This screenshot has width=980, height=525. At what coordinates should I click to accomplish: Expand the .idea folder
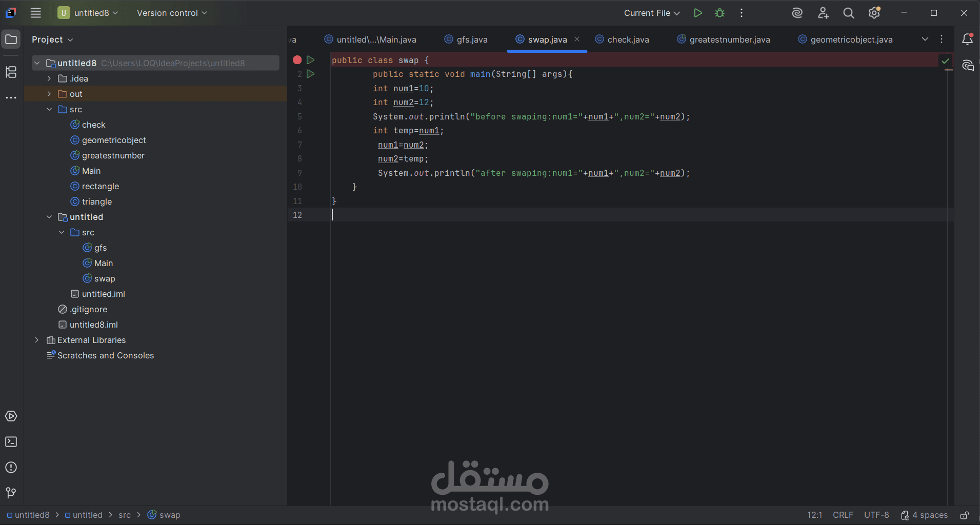(x=49, y=78)
